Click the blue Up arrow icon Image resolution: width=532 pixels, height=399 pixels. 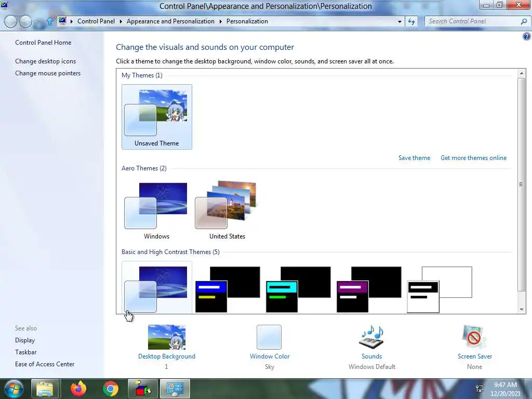(x=49, y=21)
